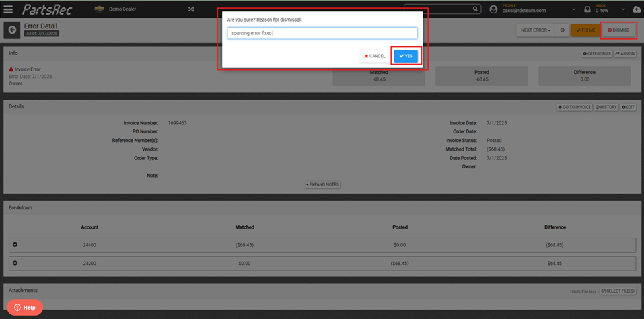Click the shuffle switch-dealer icon

(x=191, y=9)
